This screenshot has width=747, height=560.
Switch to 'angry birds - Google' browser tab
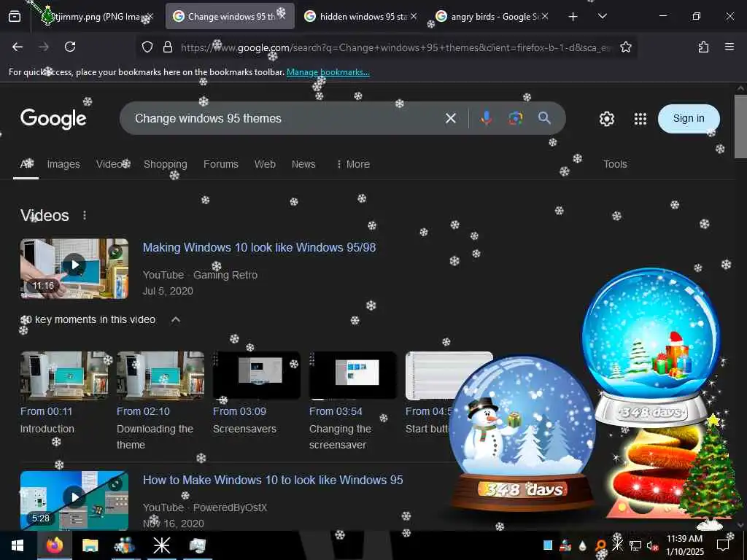click(493, 17)
